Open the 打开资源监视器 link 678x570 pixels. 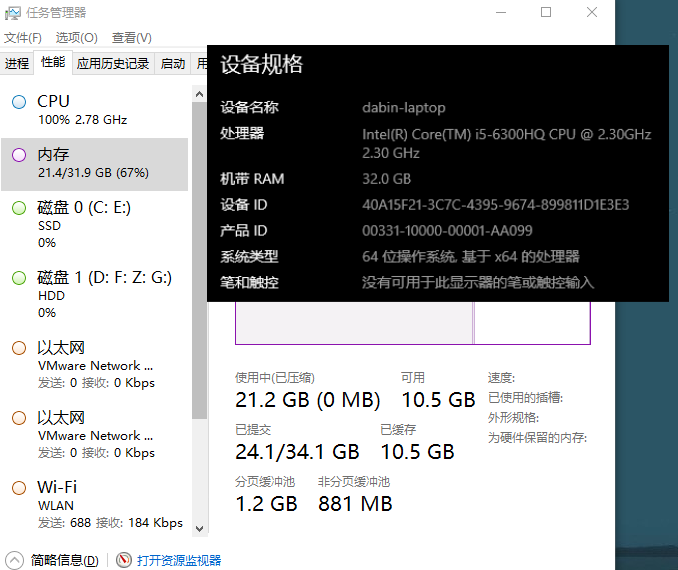[x=179, y=561]
